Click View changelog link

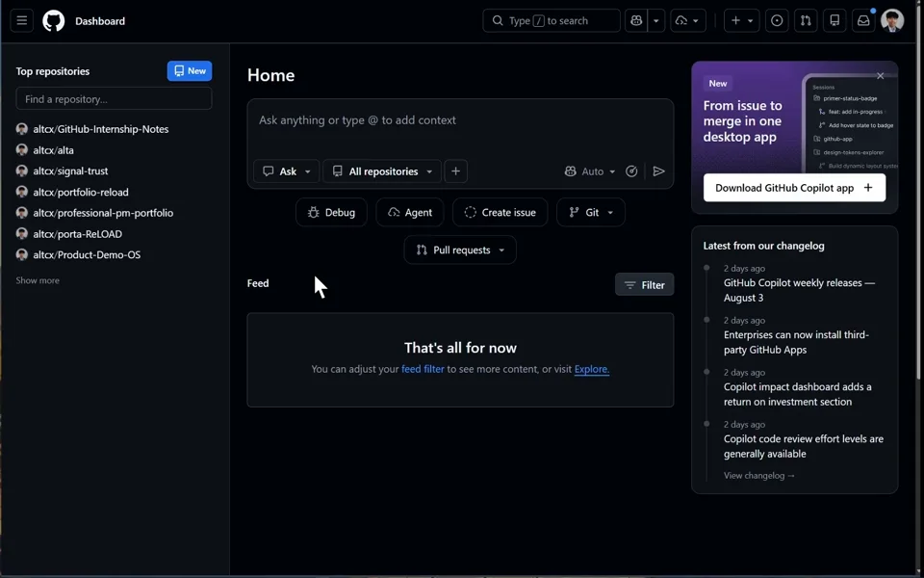pos(759,475)
